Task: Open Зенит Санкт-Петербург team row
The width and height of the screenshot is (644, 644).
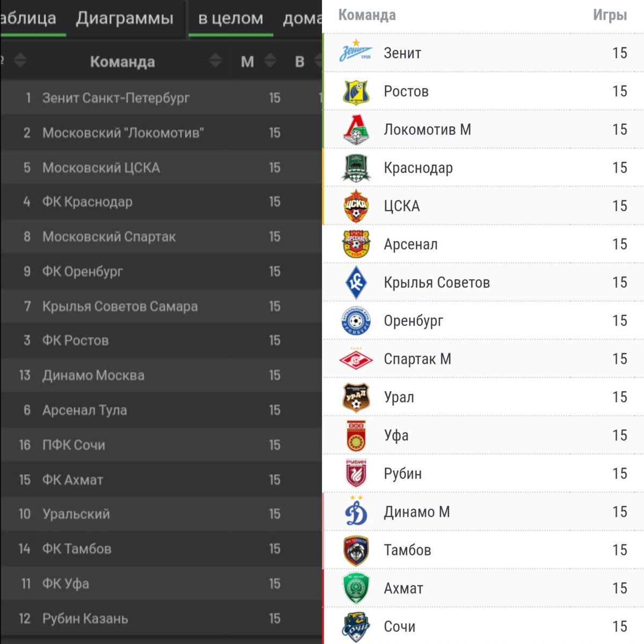Action: pos(116,98)
